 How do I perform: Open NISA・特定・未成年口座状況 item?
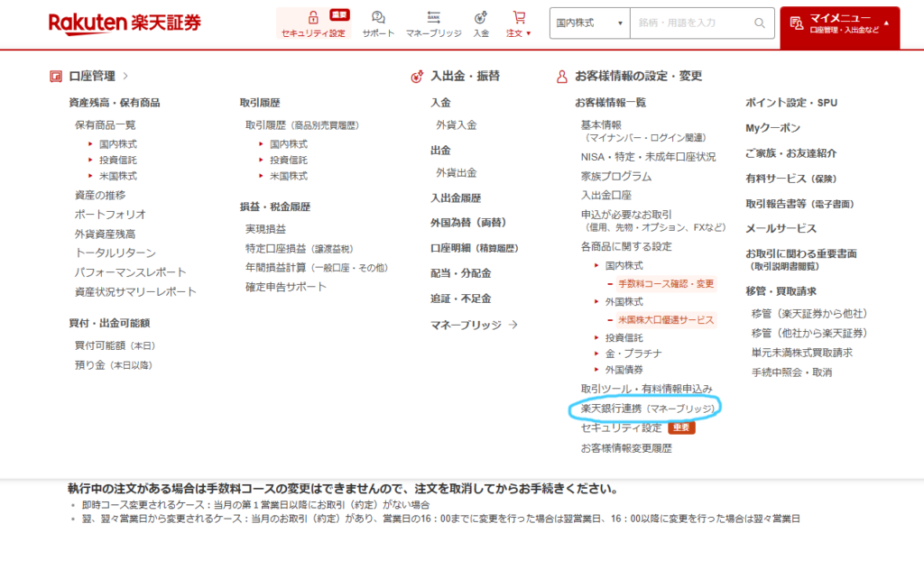click(x=648, y=156)
